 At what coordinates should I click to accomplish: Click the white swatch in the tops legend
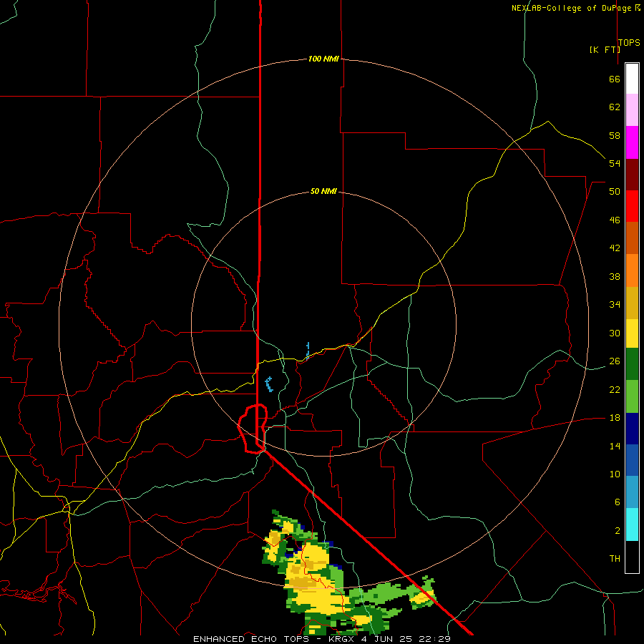coord(632,79)
